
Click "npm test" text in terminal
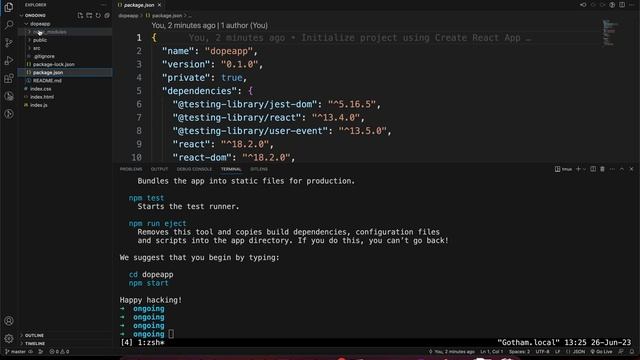coord(146,198)
